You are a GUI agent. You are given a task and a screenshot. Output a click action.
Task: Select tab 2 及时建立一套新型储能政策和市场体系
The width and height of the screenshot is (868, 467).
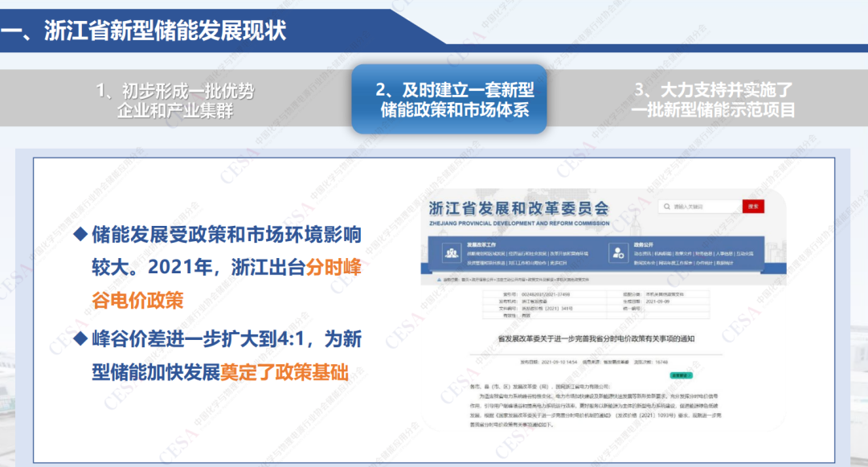[x=448, y=100]
